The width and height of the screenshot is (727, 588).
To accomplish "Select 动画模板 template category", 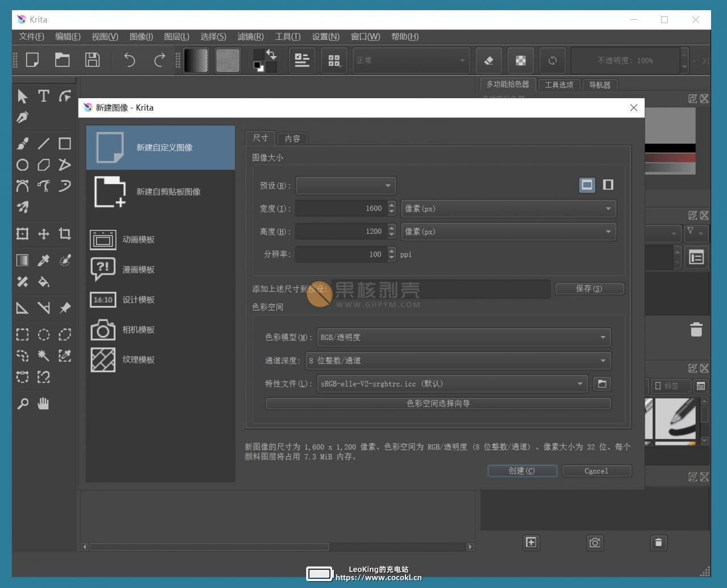I will [x=160, y=240].
